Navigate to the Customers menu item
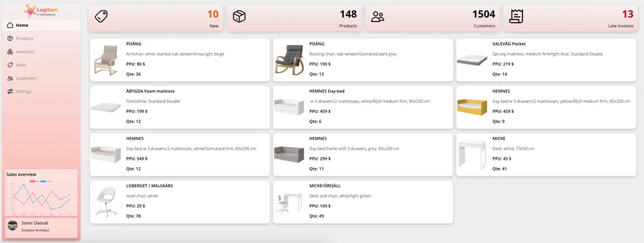 coord(42,78)
